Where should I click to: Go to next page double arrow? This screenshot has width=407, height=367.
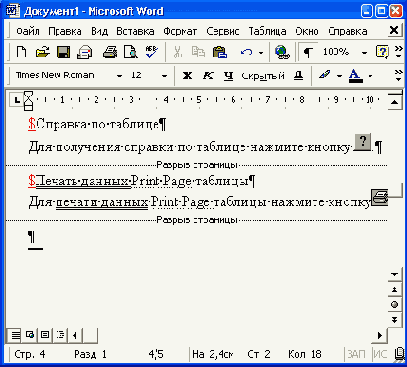[x=395, y=320]
